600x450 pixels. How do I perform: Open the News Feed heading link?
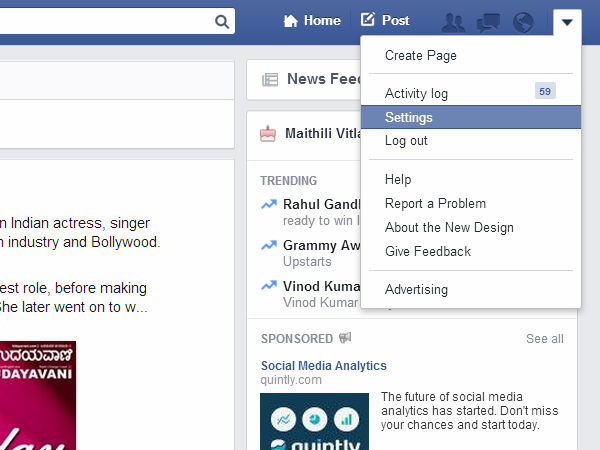(x=324, y=79)
